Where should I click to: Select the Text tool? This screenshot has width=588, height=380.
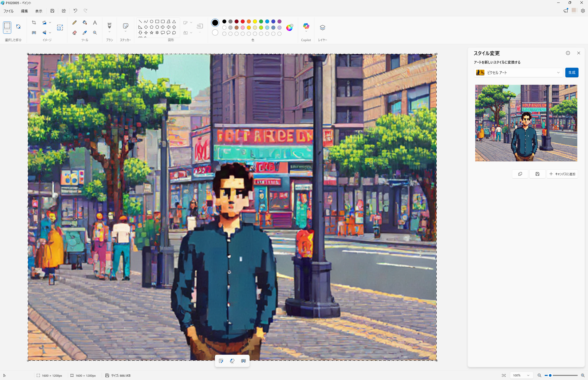95,22
